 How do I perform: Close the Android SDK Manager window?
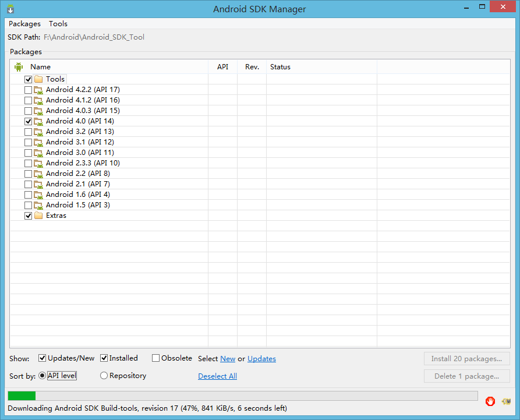click(x=503, y=6)
